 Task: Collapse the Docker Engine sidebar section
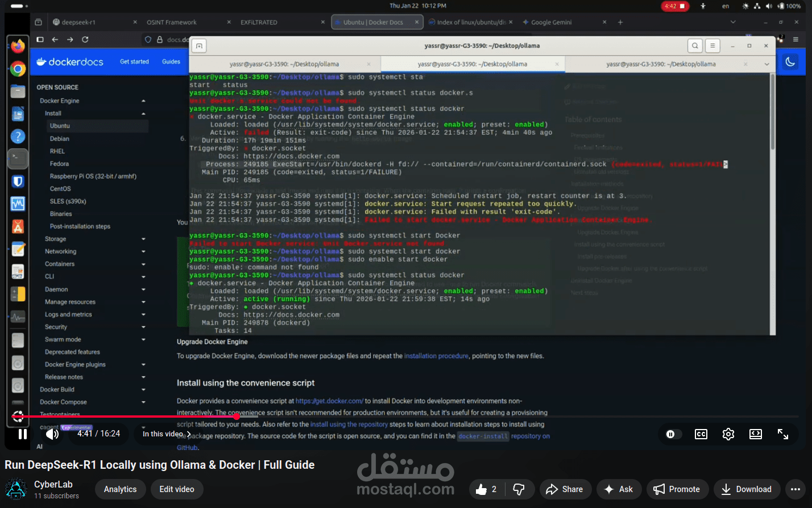pyautogui.click(x=143, y=101)
